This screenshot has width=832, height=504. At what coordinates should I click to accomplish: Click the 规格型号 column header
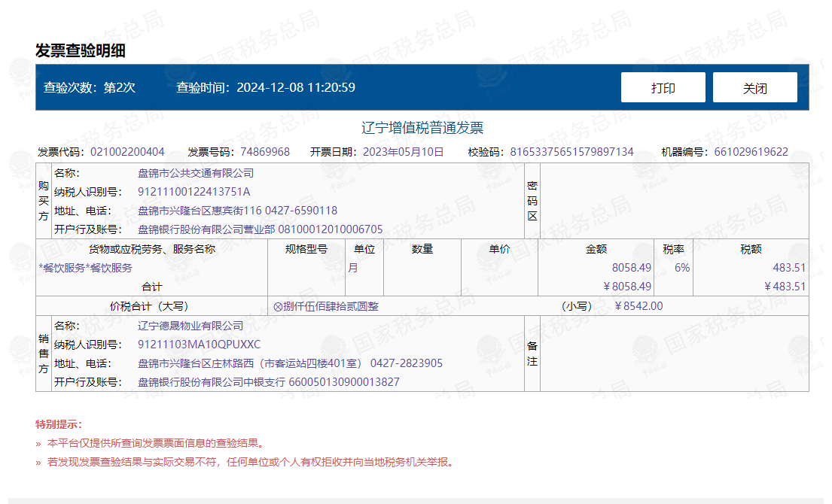pos(306,249)
